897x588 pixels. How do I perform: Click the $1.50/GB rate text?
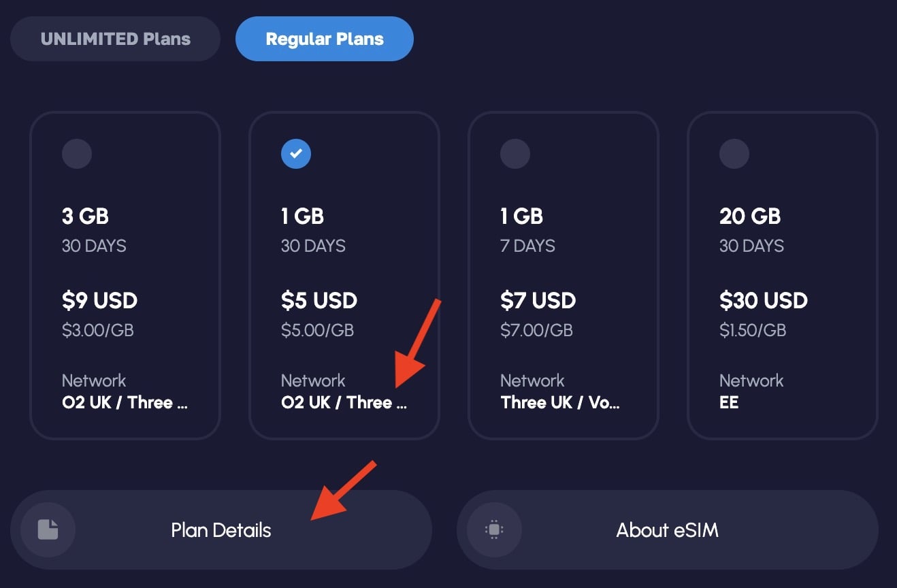pyautogui.click(x=753, y=330)
